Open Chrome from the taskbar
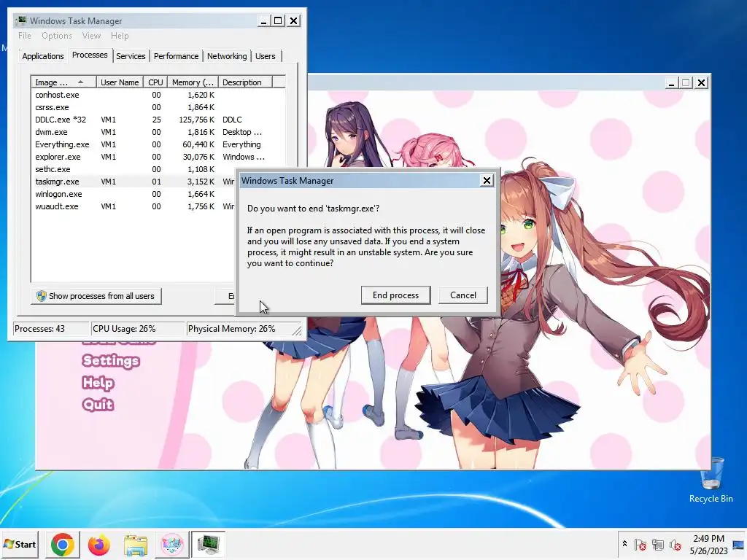The image size is (747, 560). point(63,544)
